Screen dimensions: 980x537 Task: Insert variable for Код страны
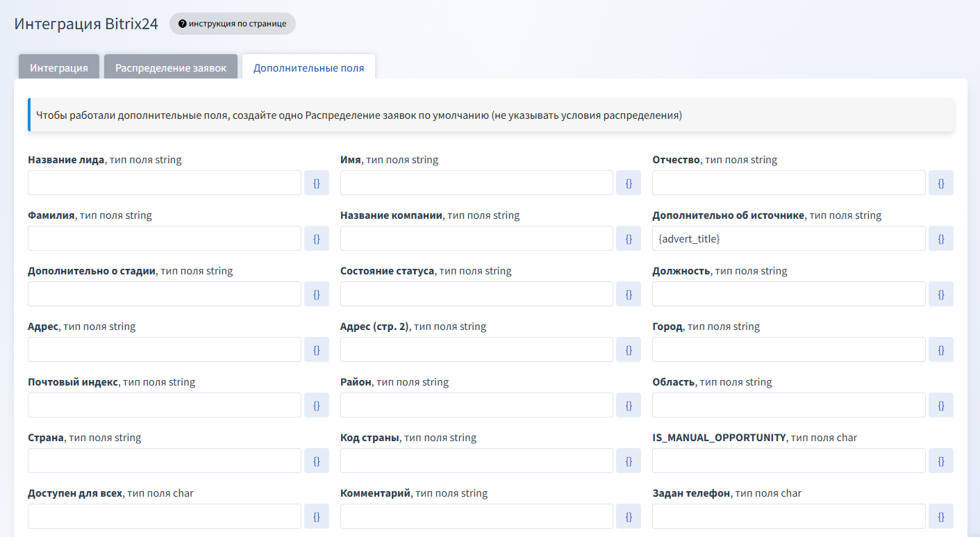(629, 461)
